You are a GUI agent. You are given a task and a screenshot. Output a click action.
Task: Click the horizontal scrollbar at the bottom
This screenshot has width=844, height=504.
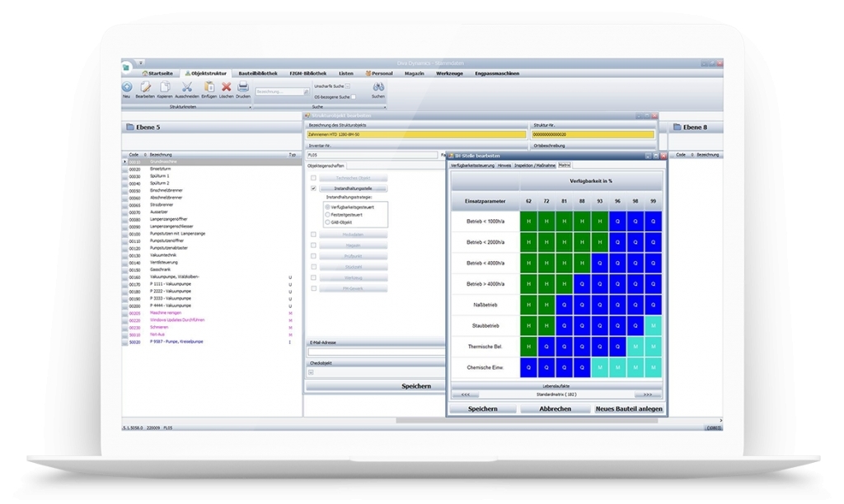click(527, 421)
